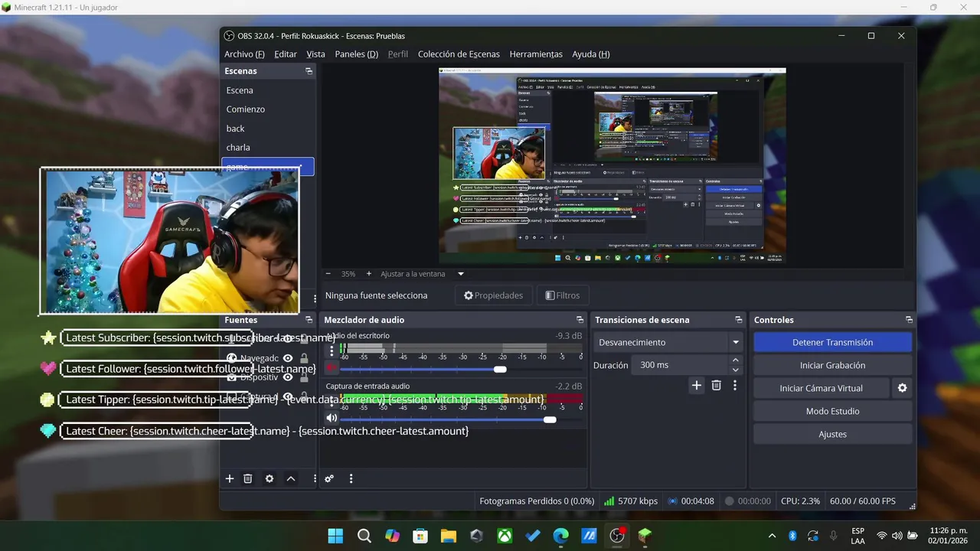The width and height of the screenshot is (980, 551).
Task: Open the Desvanecimiento transition dropdown
Action: 669,342
